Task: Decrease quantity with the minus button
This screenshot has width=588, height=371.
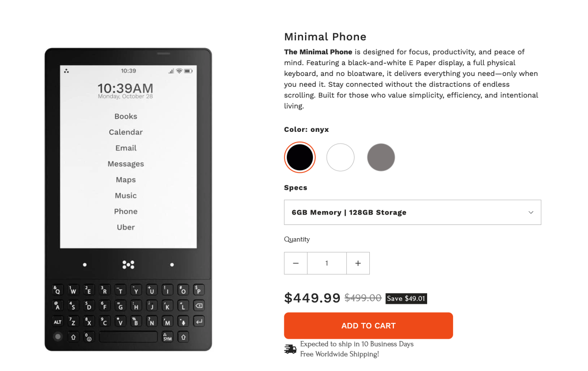Action: click(x=296, y=263)
